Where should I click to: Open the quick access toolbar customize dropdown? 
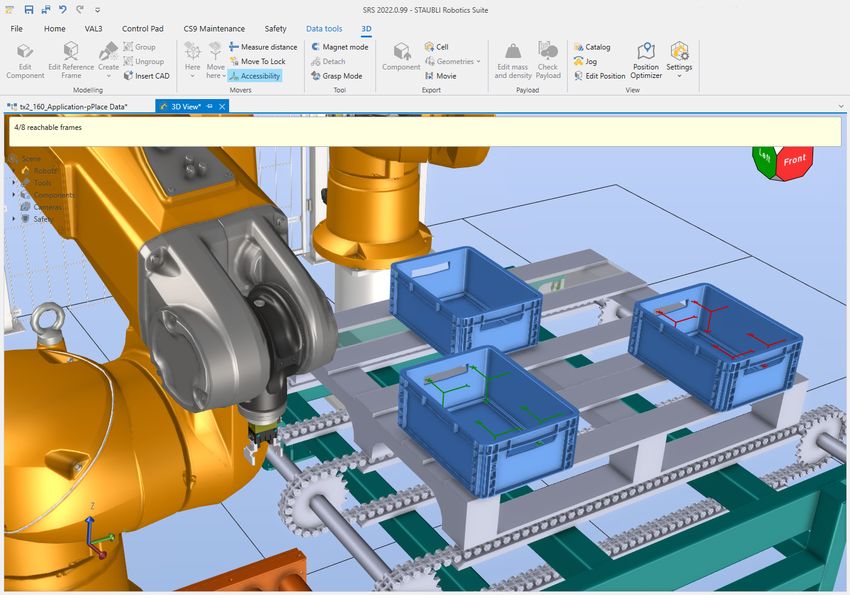point(98,10)
